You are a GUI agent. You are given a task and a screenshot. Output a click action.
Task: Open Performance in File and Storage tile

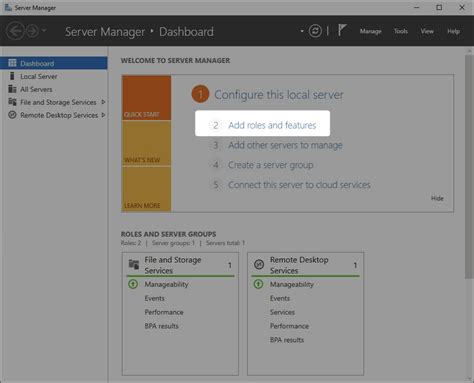point(164,312)
